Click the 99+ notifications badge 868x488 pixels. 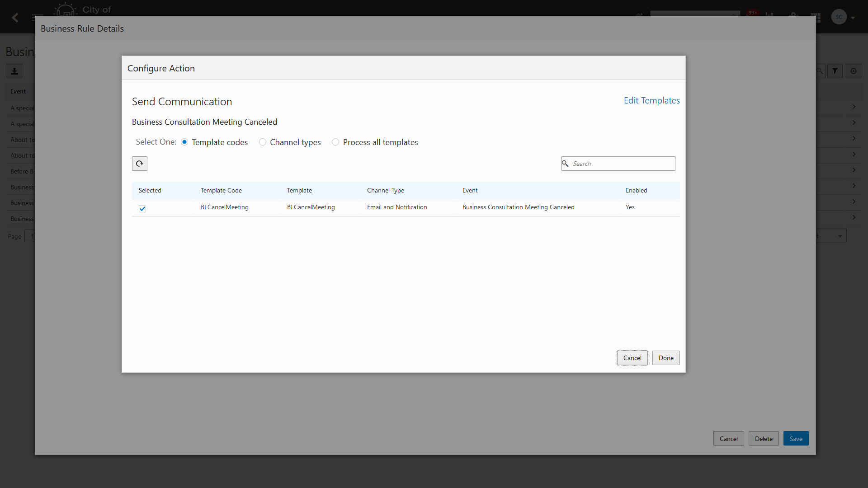click(x=753, y=13)
